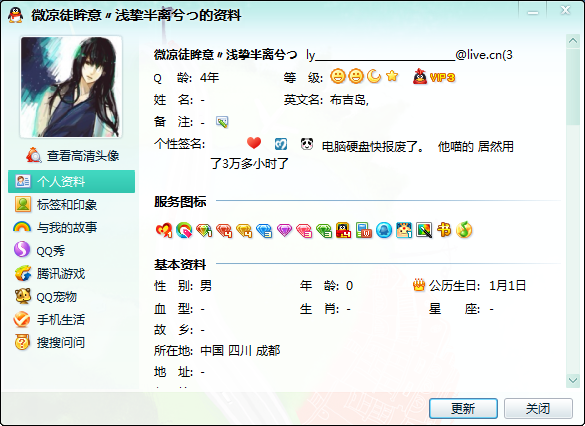
Task: Click Q龄 value 4年
Action: pyautogui.click(x=210, y=78)
